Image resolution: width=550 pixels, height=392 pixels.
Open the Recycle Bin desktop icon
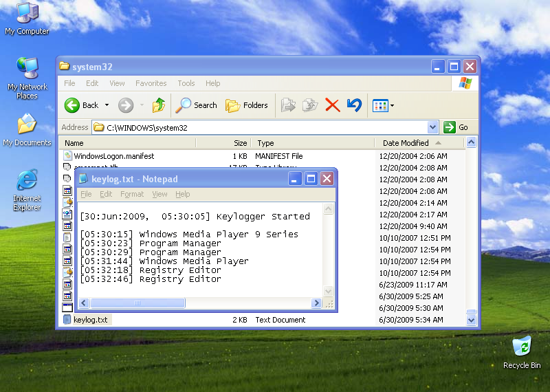coord(522,353)
